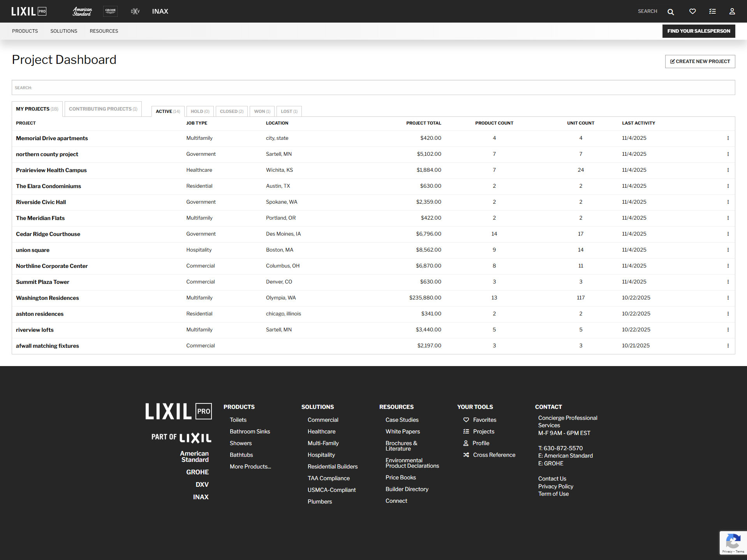Open the account profile icon
The image size is (747, 560).
[x=733, y=11]
